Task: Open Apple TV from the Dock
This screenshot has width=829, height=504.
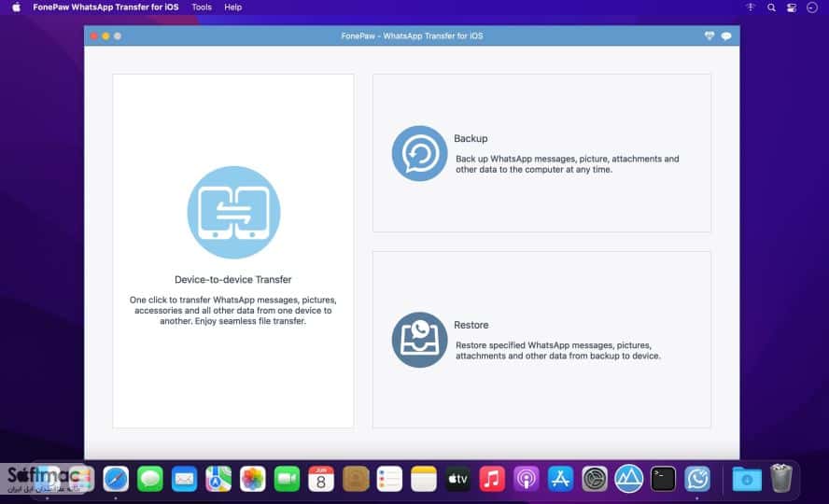Action: 457,479
